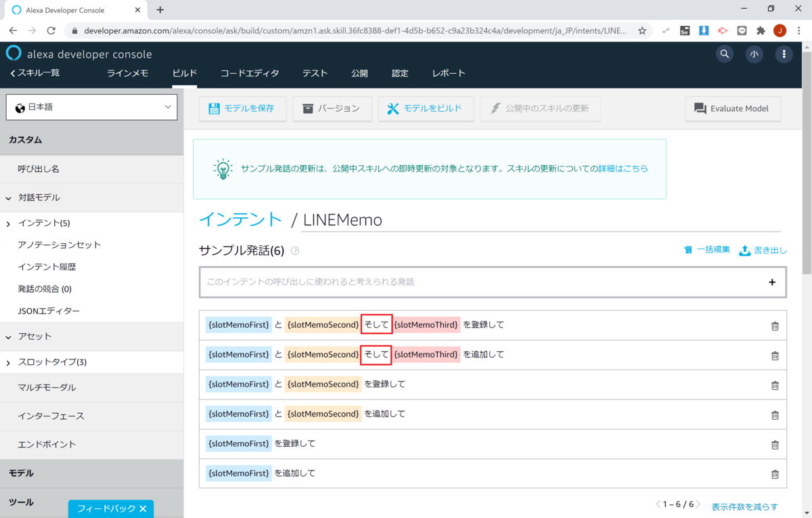Dismiss the フィードバック popup with the X

tap(143, 509)
